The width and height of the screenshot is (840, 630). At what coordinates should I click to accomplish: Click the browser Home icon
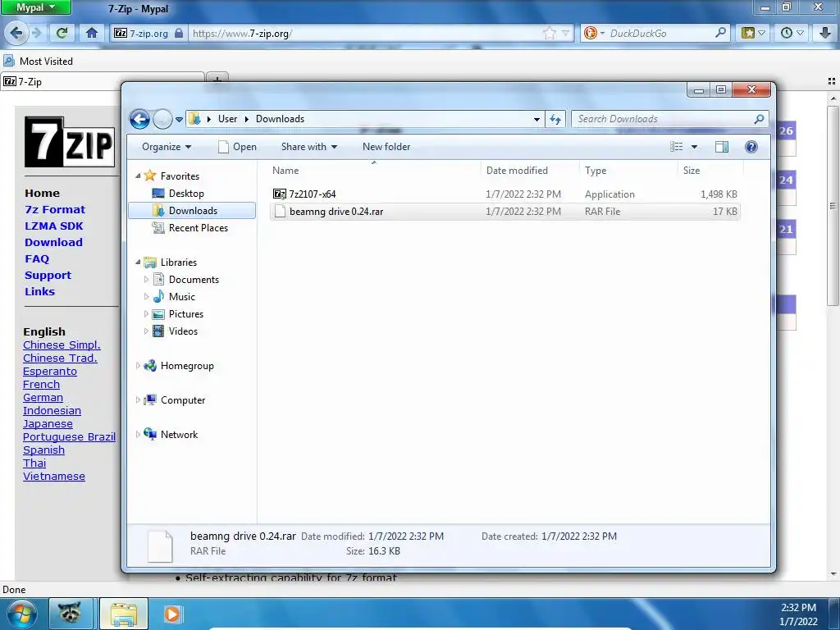coord(92,33)
